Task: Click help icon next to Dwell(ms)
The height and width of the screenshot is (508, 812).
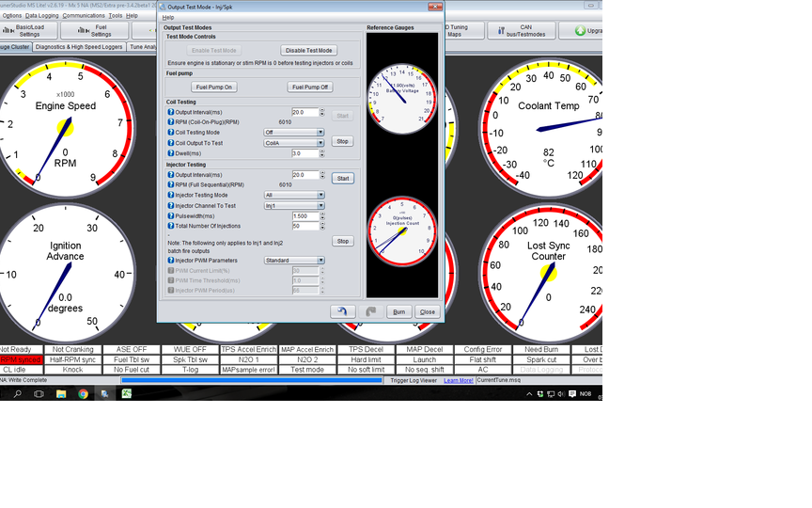Action: (x=170, y=152)
